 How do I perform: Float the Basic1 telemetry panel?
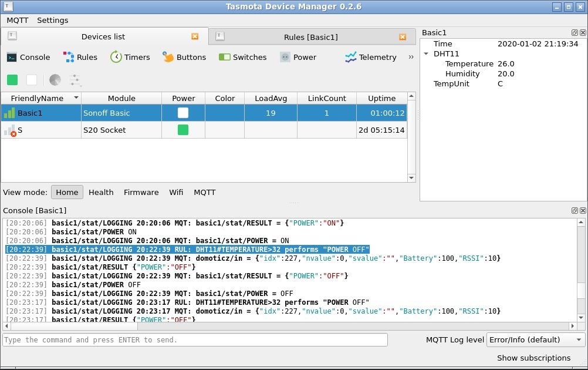(x=575, y=33)
